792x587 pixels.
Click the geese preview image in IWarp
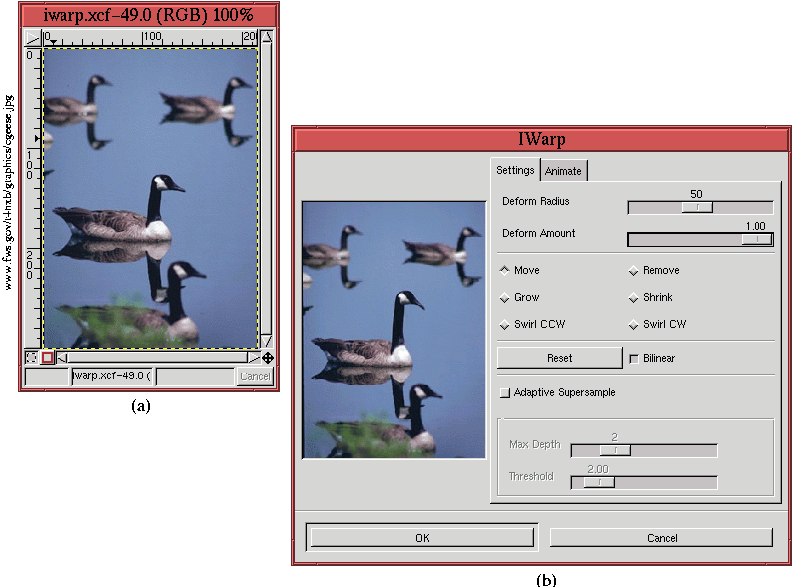click(x=394, y=329)
